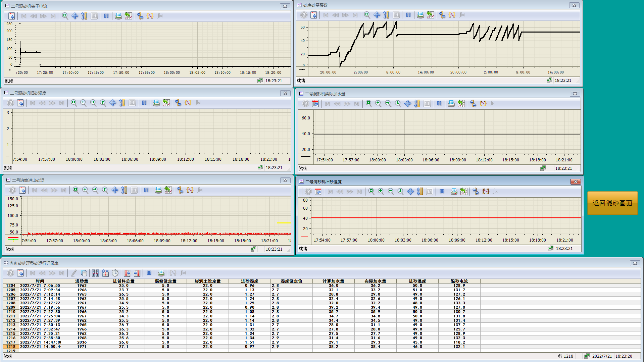
Task: Pause updating of 砂库砂量碾数 trend
Action: [408, 15]
